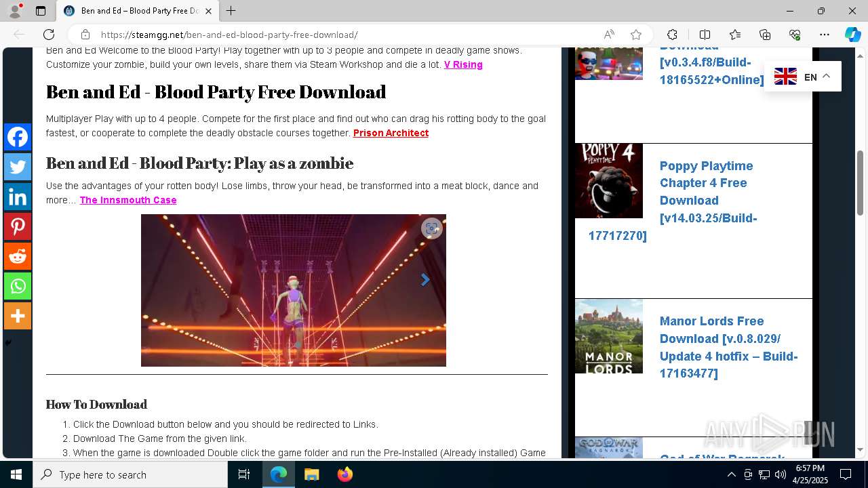Click 'Ben and Ed - Blood Party Free Download' heading
The image size is (868, 488).
pos(216,91)
